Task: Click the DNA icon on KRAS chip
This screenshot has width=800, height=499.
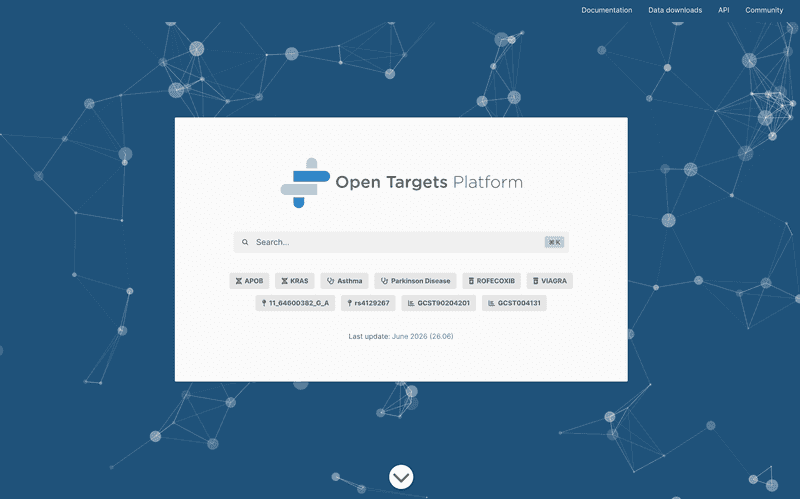Action: (x=284, y=281)
